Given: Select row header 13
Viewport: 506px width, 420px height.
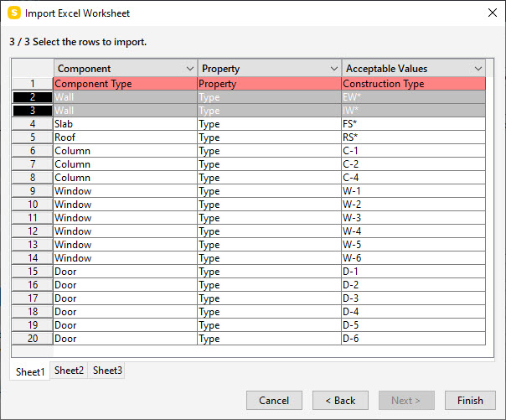Looking at the screenshot, I should click(33, 245).
